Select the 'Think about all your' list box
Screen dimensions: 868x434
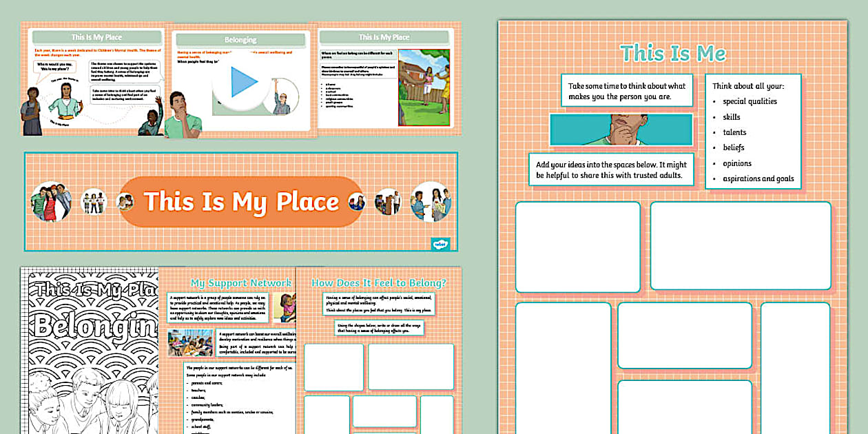tap(754, 131)
